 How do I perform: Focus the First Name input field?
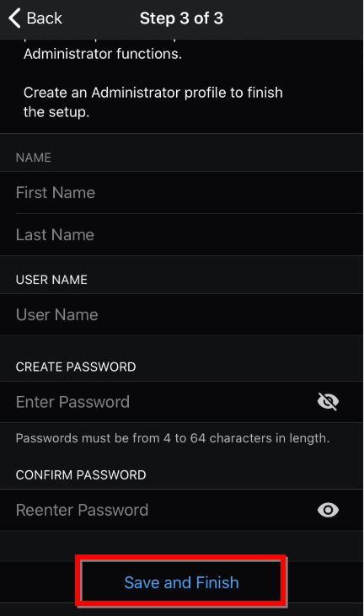coord(181,192)
